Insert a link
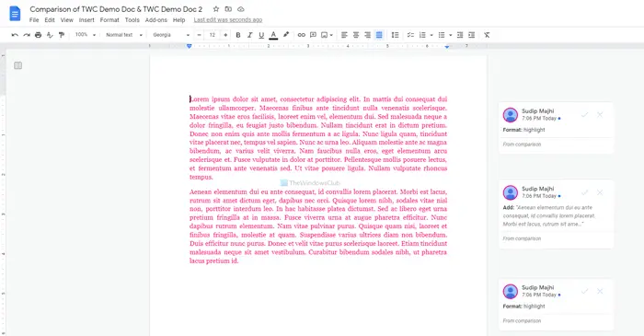The image size is (644, 336). coord(302,35)
